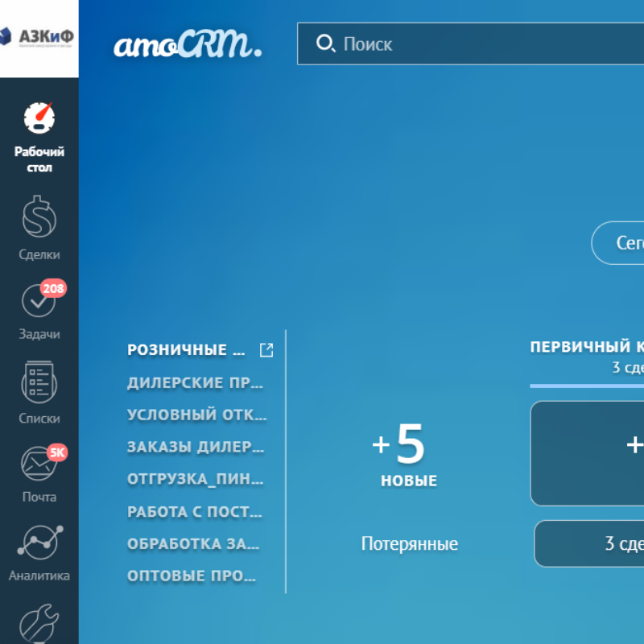The width and height of the screenshot is (644, 644).
Task: Select the ЗАКАЗЫ ДИЛЕР... pipeline
Action: point(195,448)
